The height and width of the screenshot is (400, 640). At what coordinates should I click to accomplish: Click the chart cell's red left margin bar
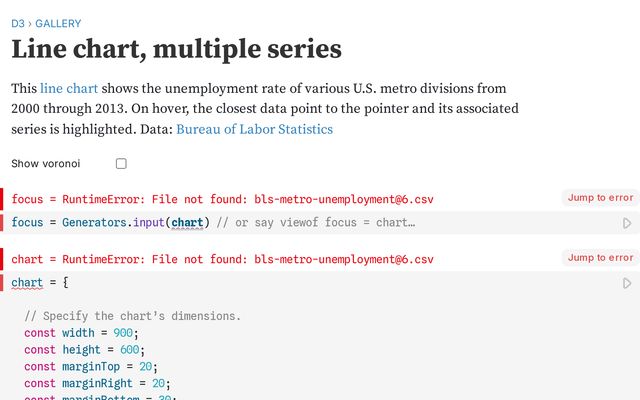coord(3,270)
